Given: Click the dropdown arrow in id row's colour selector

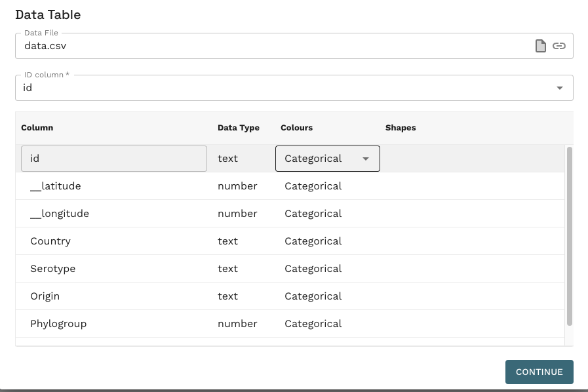Looking at the screenshot, I should point(366,159).
